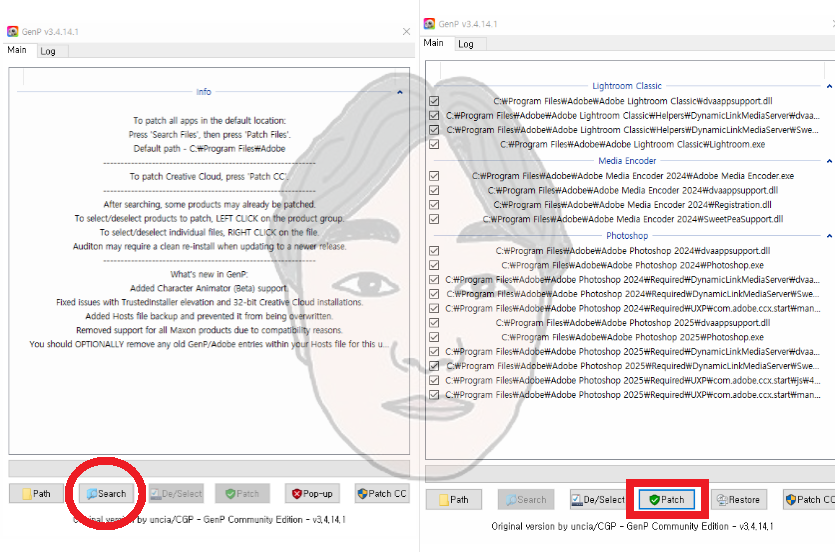
Task: Click the green-shield Patch button in right window
Action: tap(667, 499)
